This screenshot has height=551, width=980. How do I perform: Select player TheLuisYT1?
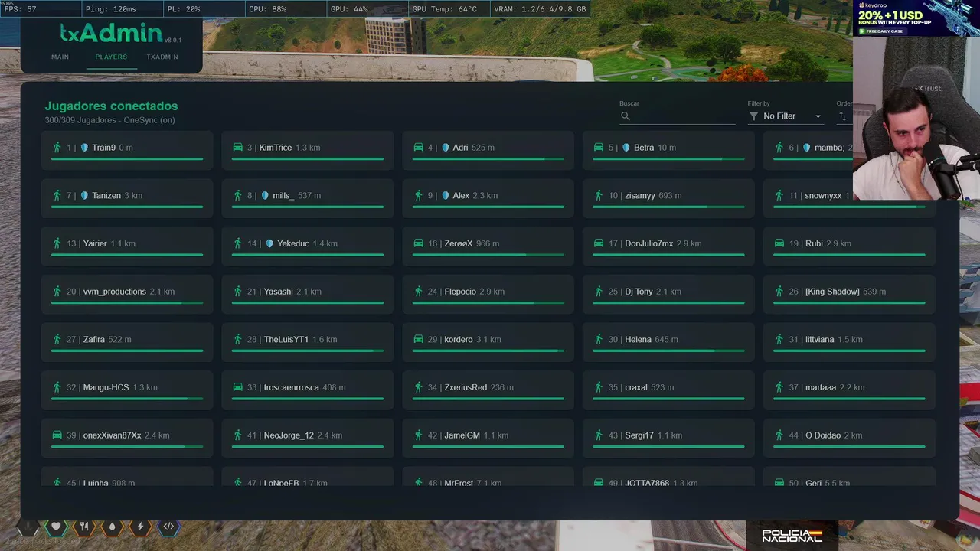coord(308,342)
